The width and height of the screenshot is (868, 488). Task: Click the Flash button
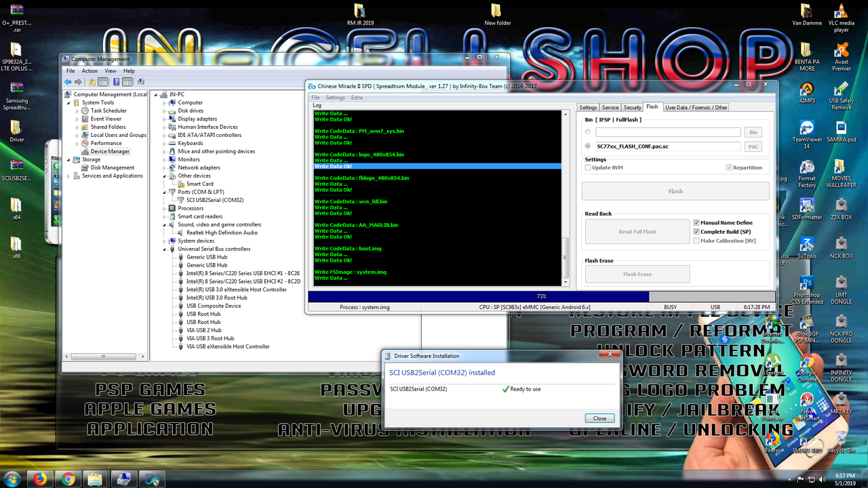675,191
